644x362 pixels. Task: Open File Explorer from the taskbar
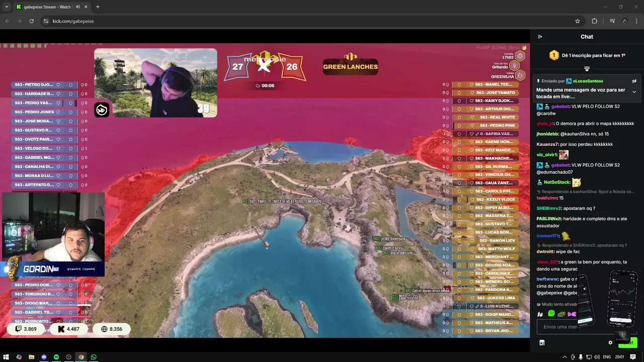point(31,357)
